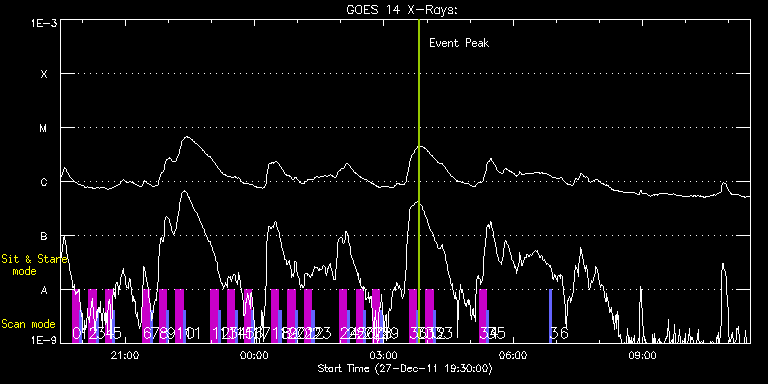Click the 'C' flare class label
The height and width of the screenshot is (384, 768).
tap(44, 182)
